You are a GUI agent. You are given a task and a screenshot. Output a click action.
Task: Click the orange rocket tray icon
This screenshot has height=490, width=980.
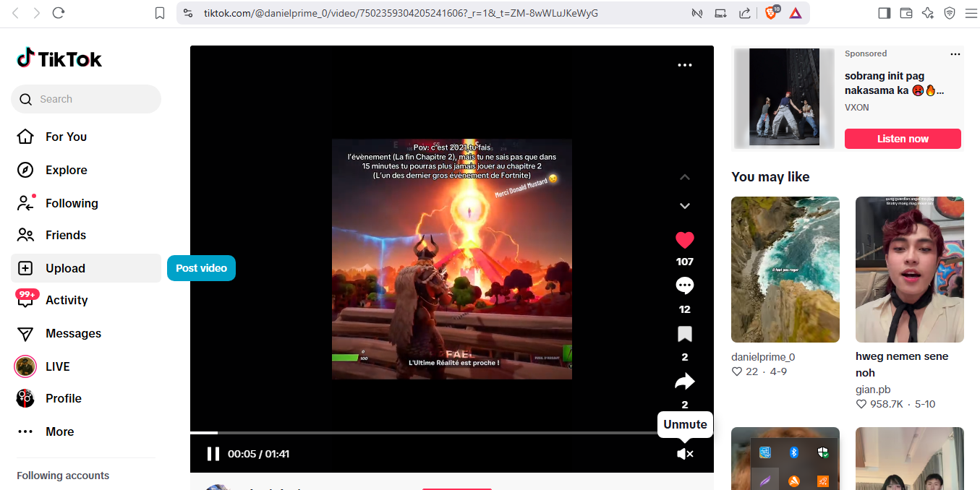click(x=822, y=481)
